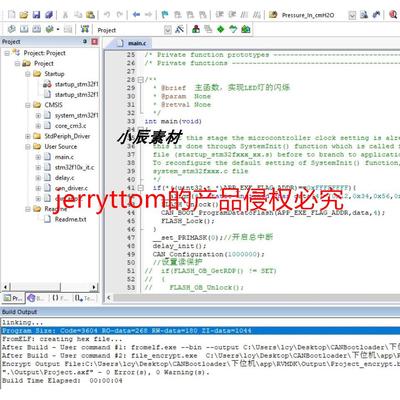Viewport: 400px width, 400px height.
Task: Close the Project panel with the red X
Action: [x=95, y=41]
